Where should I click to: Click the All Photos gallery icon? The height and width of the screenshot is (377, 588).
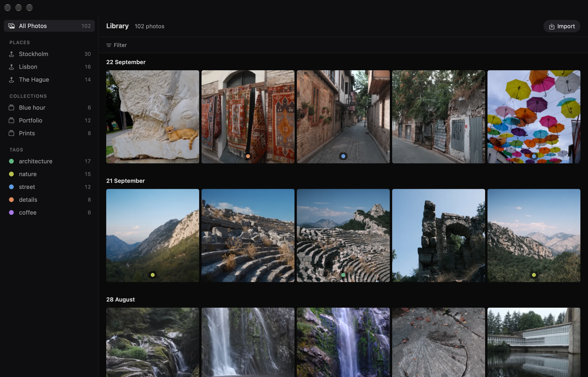click(11, 26)
